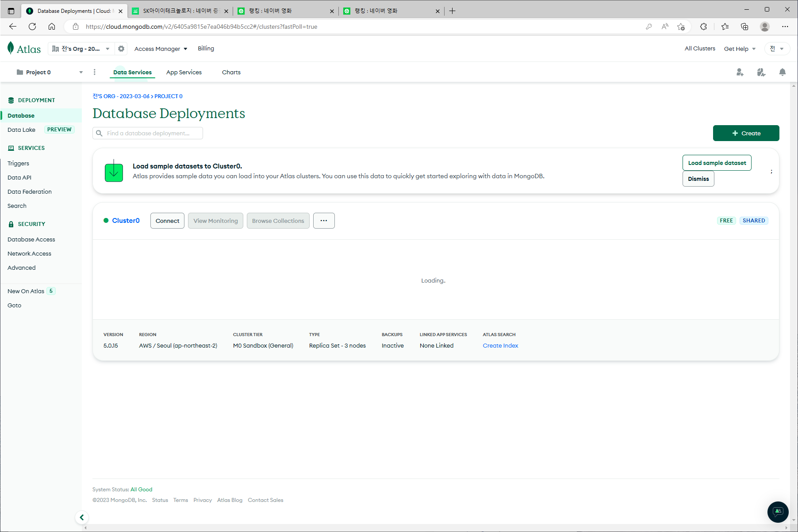Click Browse Collections button

click(278, 221)
